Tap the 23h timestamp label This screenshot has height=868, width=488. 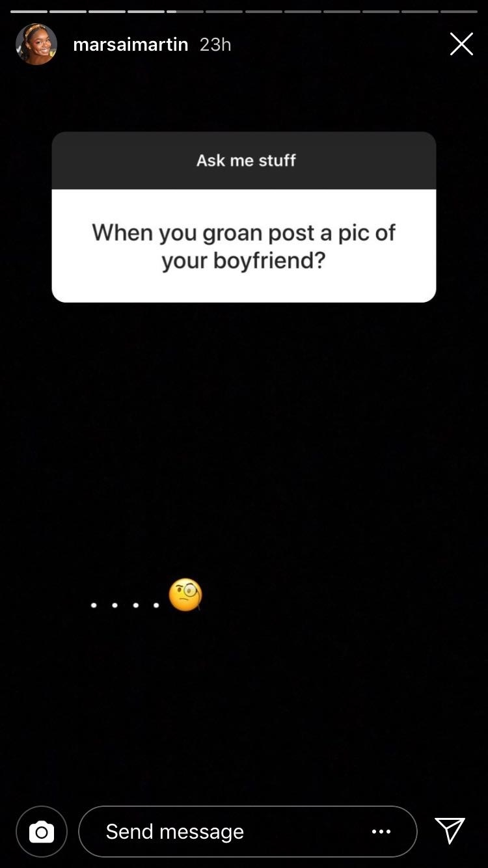coord(215,44)
